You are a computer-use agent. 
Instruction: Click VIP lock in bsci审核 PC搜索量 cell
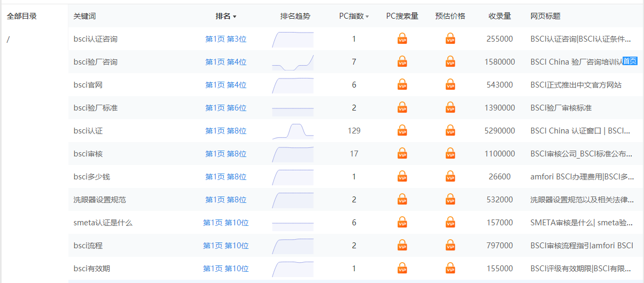coord(402,153)
